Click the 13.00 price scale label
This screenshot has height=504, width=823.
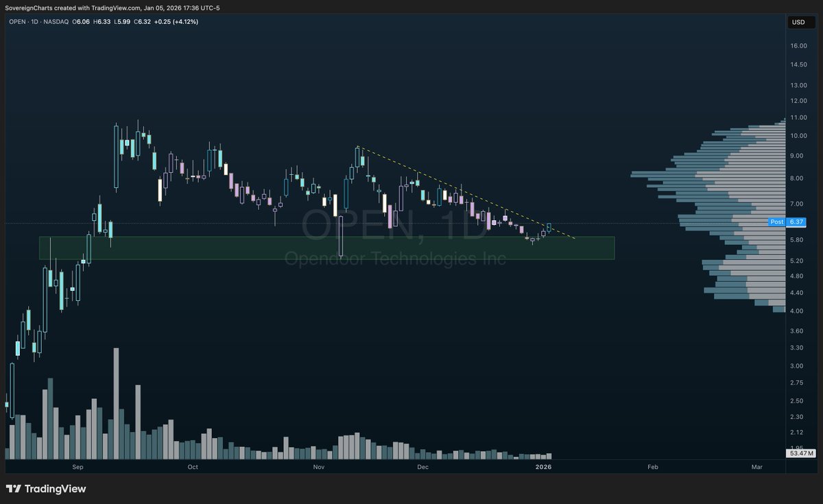tap(798, 85)
